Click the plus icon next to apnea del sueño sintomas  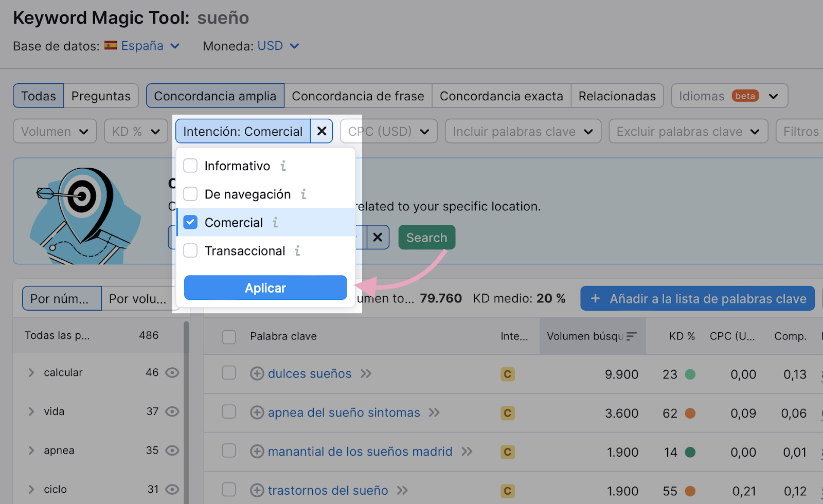click(257, 412)
